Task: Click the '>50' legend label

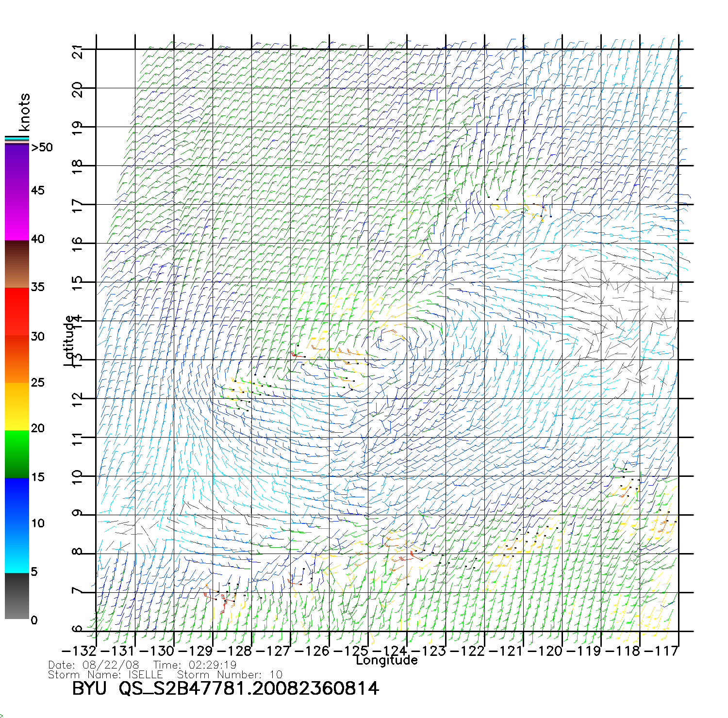Action: (42, 147)
